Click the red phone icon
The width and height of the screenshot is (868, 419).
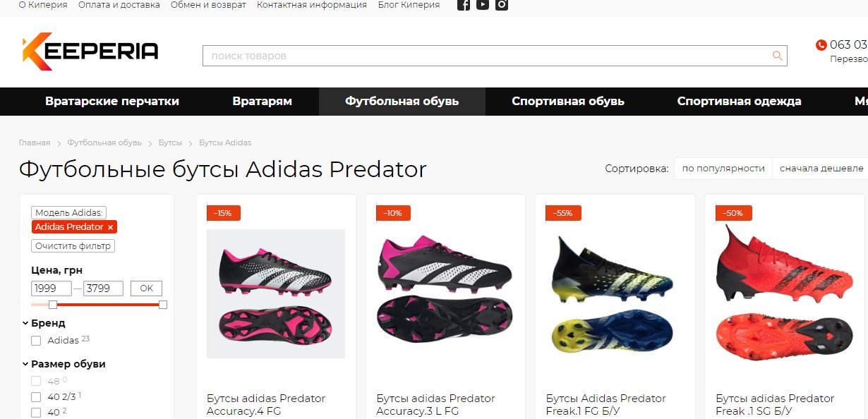pyautogui.click(x=821, y=45)
